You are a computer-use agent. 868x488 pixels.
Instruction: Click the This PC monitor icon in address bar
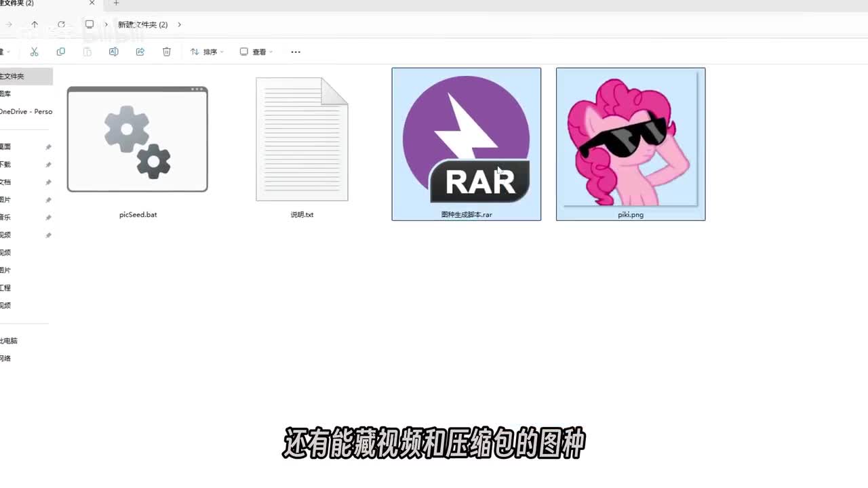90,24
